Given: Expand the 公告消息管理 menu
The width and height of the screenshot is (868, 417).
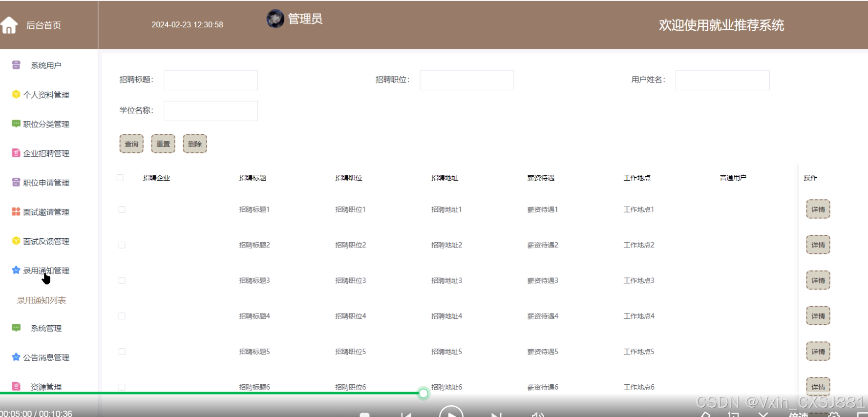Looking at the screenshot, I should (46, 357).
